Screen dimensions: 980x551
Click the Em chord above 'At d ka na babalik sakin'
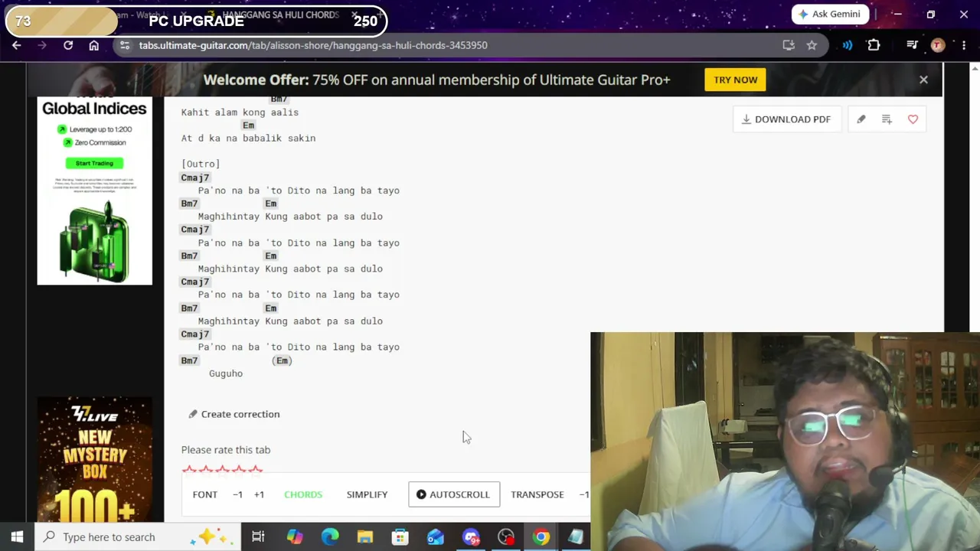(248, 125)
